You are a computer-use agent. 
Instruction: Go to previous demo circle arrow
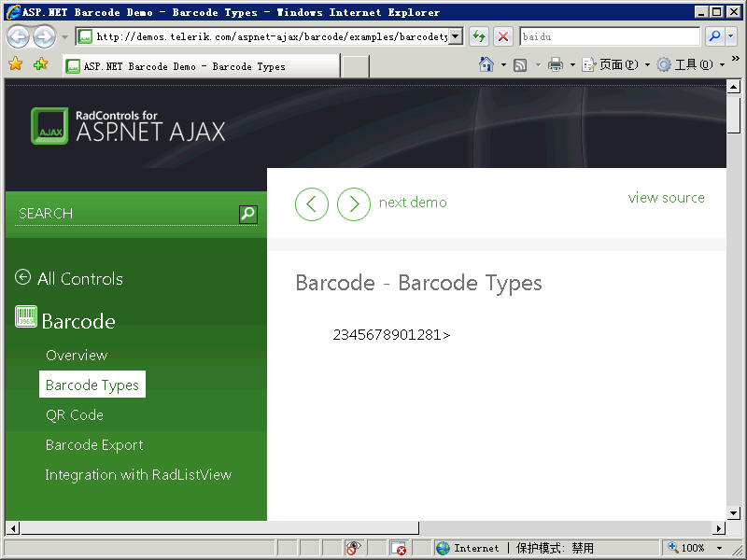click(x=312, y=204)
